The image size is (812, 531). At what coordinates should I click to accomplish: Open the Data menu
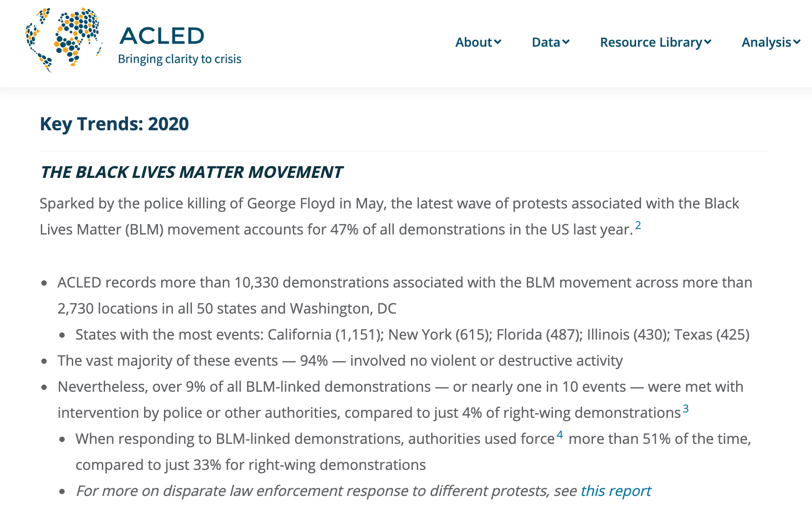546,42
